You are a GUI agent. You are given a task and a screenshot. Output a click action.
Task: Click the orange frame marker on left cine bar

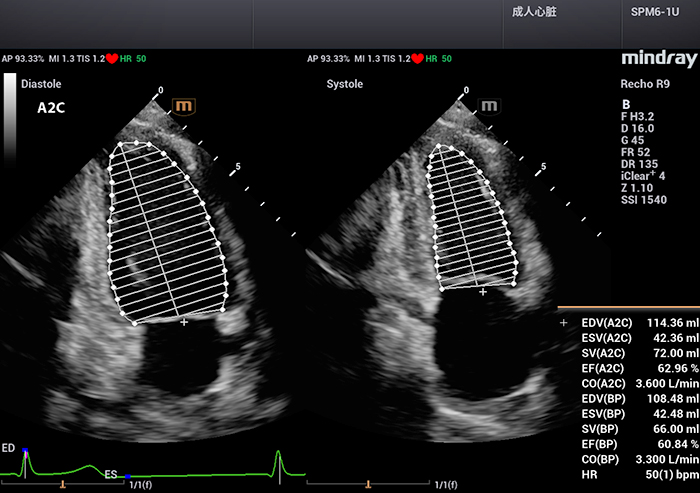click(62, 483)
